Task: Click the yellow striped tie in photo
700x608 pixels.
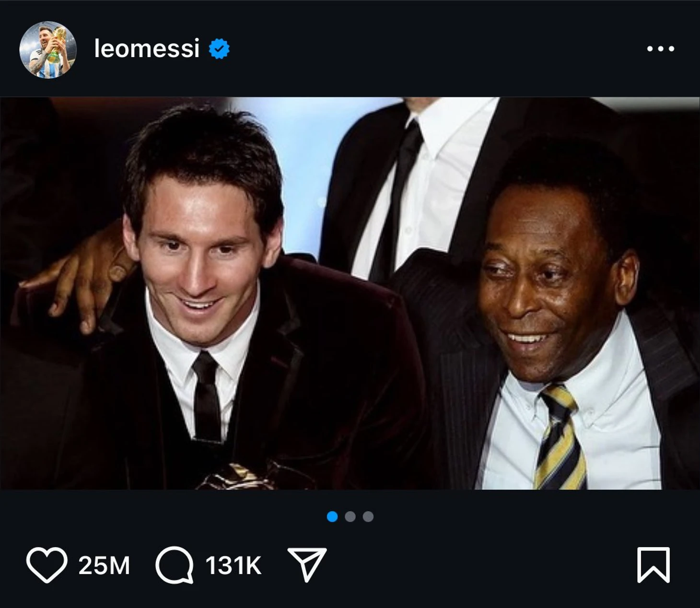Action: point(560,441)
